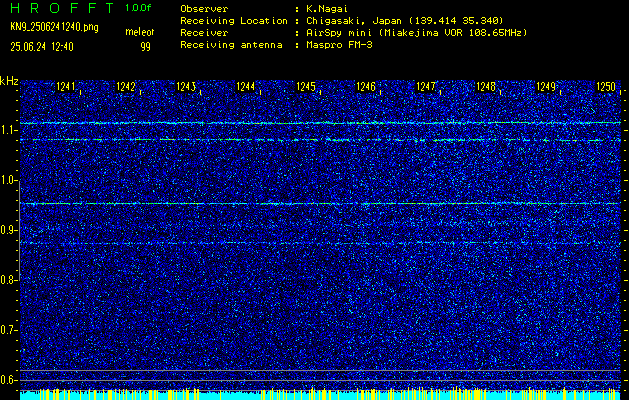Click the 'Receiving Location' label
Viewport: 629px width, 400px height.
tap(234, 21)
